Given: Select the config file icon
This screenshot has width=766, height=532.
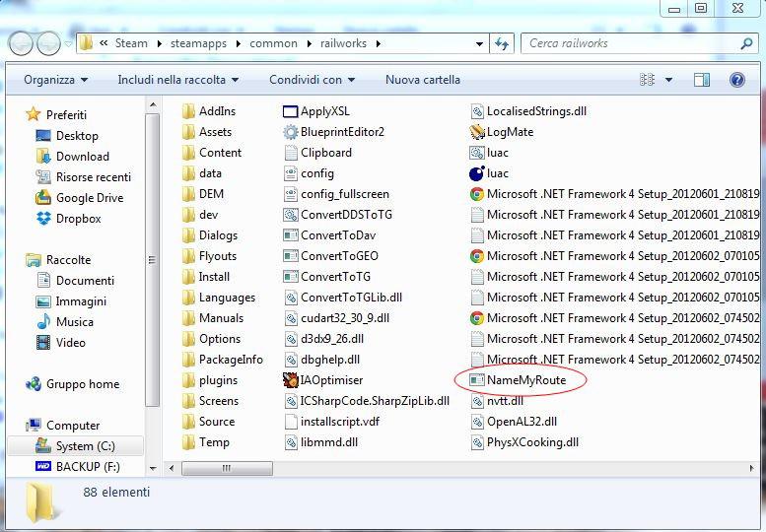Looking at the screenshot, I should pyautogui.click(x=290, y=173).
